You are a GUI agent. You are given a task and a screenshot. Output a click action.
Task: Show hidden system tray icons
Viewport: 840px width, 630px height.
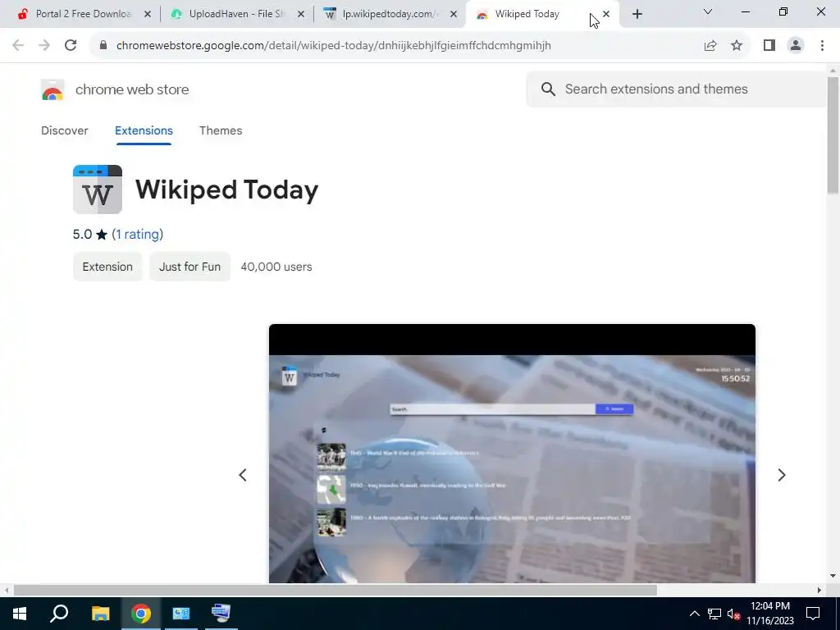(694, 614)
